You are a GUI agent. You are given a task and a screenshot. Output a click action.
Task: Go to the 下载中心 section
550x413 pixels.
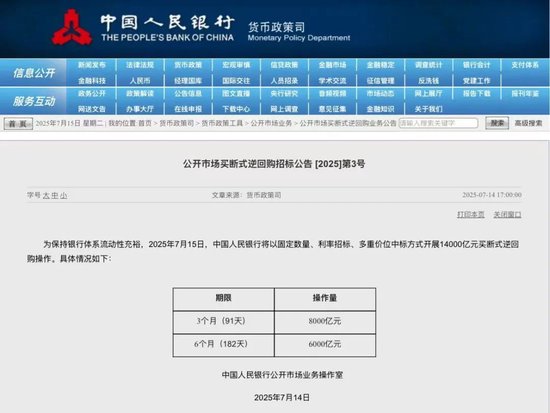pyautogui.click(x=236, y=109)
